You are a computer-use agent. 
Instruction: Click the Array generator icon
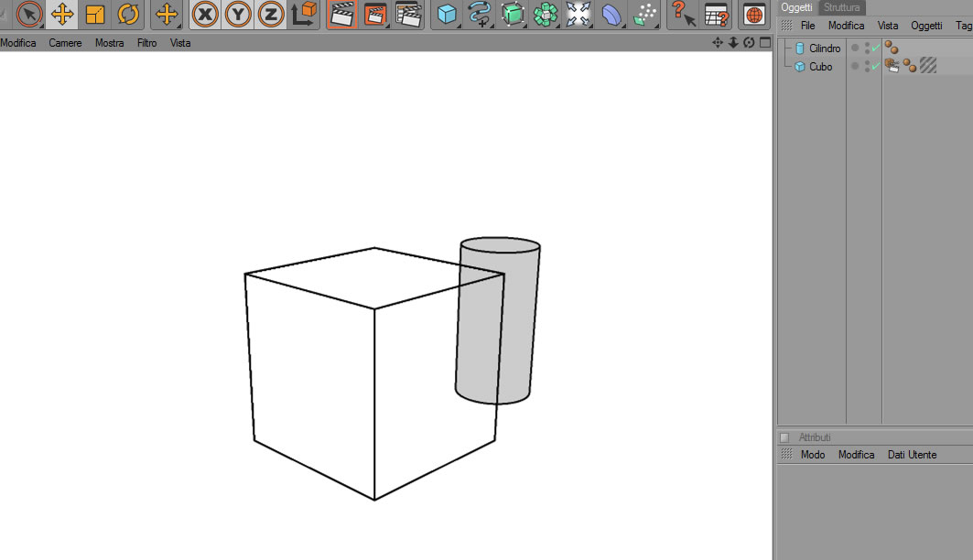tap(546, 15)
